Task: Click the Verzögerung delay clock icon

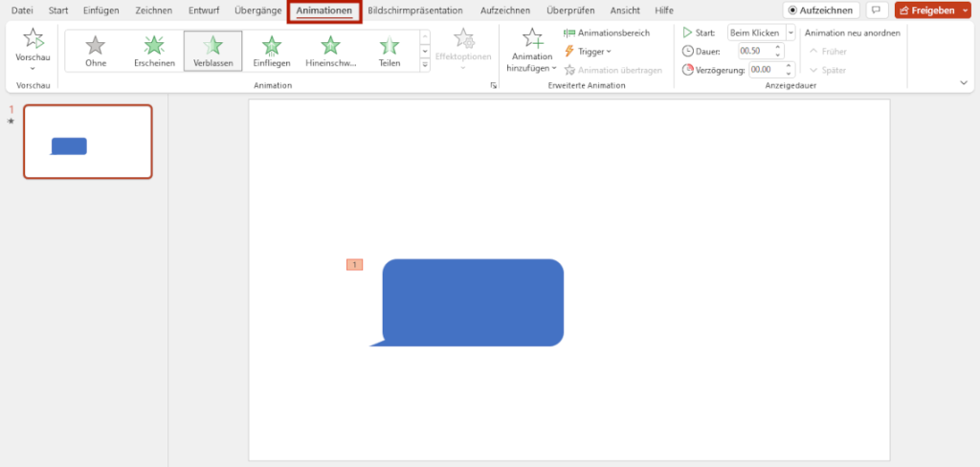Action: 687,70
